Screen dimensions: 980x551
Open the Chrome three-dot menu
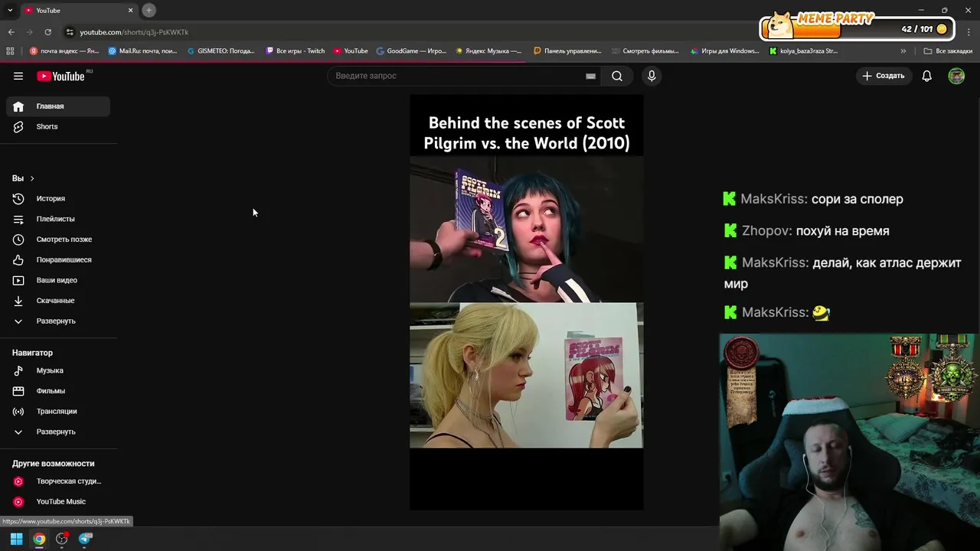click(969, 32)
